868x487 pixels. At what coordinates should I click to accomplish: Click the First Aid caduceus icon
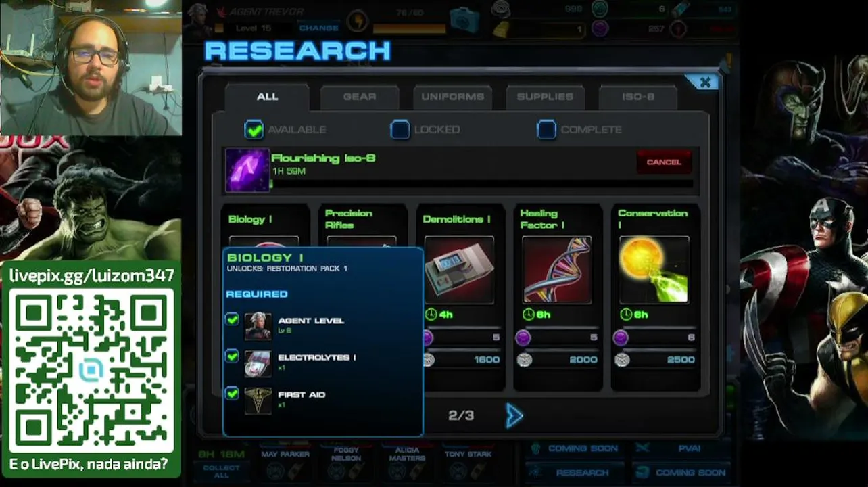tap(258, 400)
